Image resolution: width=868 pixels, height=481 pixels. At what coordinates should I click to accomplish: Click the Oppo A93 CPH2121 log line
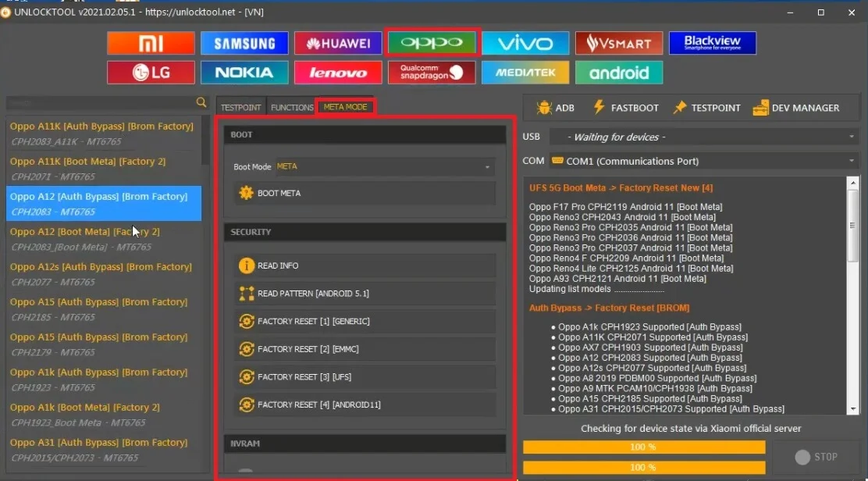click(x=617, y=279)
